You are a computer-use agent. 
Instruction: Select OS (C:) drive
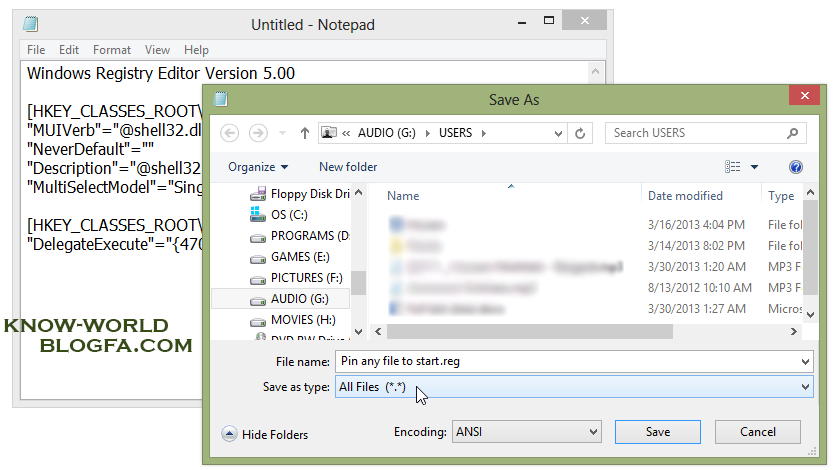pyautogui.click(x=292, y=215)
